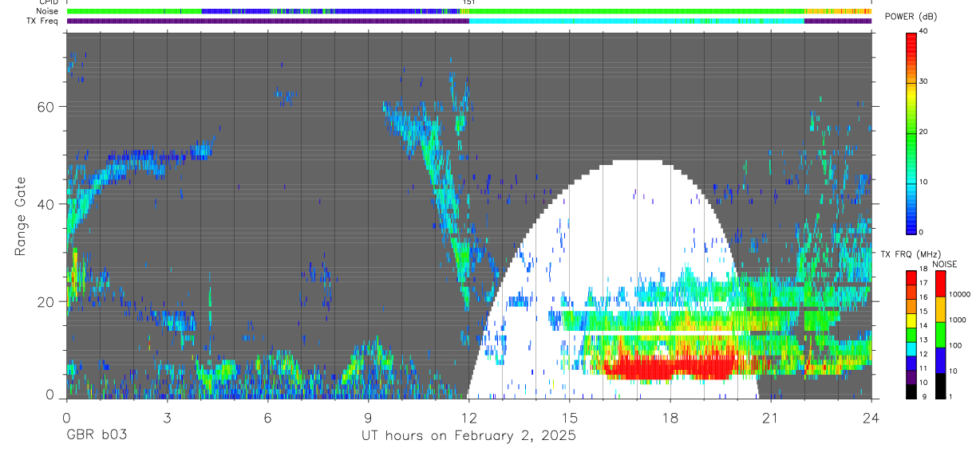This screenshot has width=980, height=452.
Task: Click the red 18 MHz TX frequency swatch
Action: pos(911,274)
